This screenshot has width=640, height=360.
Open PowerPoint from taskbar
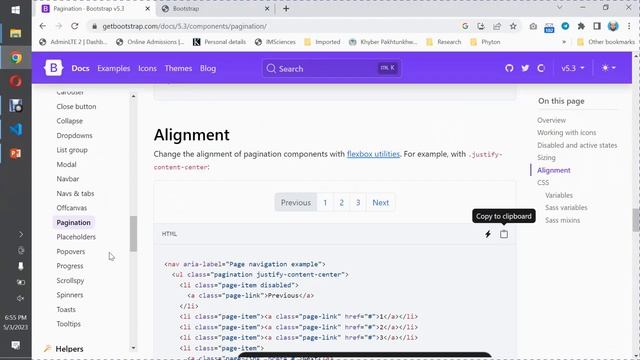pyautogui.click(x=16, y=153)
